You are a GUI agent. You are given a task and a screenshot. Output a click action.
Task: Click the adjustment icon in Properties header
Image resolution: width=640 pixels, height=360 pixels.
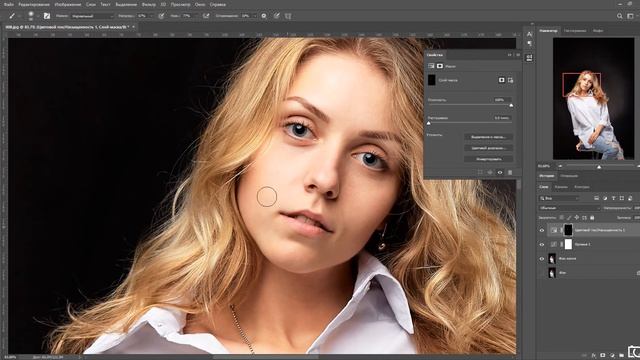[431, 66]
